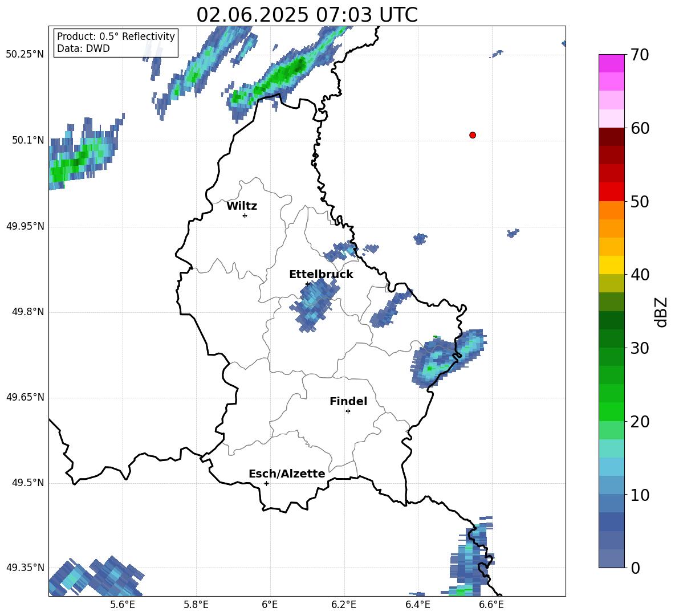Viewport: 675px width, 616px height.
Task: Click the Wiltz city label
Action: click(x=242, y=206)
